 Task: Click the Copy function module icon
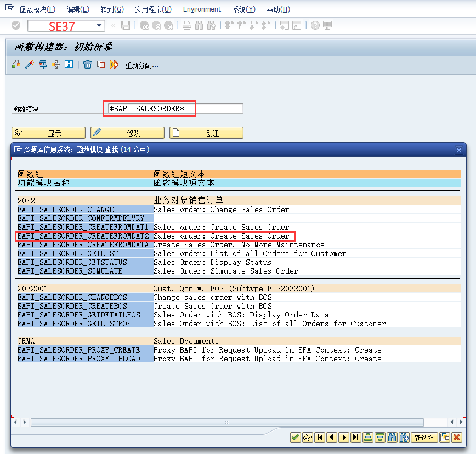[x=101, y=64]
